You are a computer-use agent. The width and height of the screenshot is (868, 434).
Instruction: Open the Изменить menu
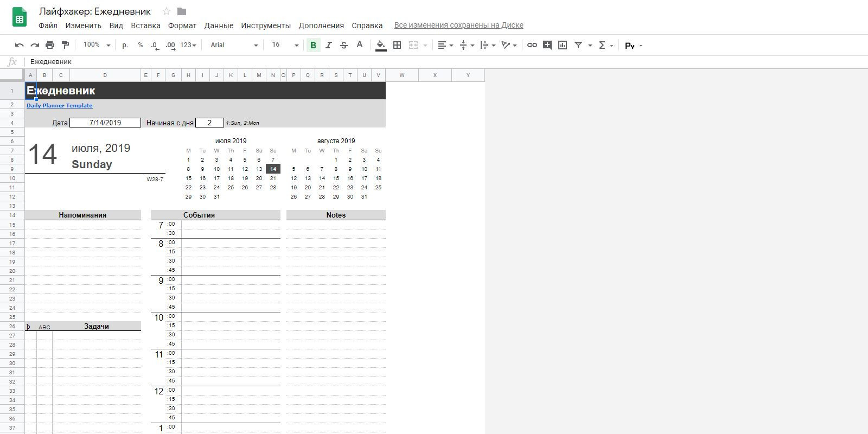tap(83, 25)
